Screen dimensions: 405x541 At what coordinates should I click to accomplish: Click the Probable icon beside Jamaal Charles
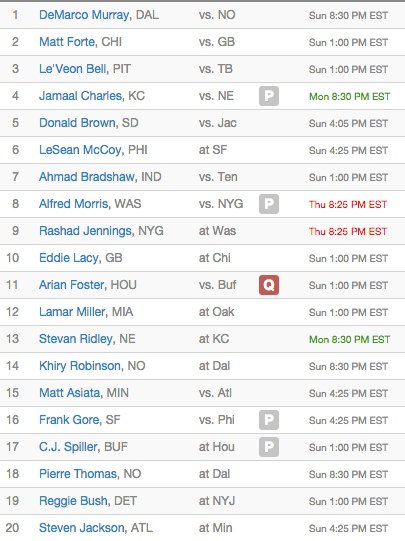click(x=269, y=96)
